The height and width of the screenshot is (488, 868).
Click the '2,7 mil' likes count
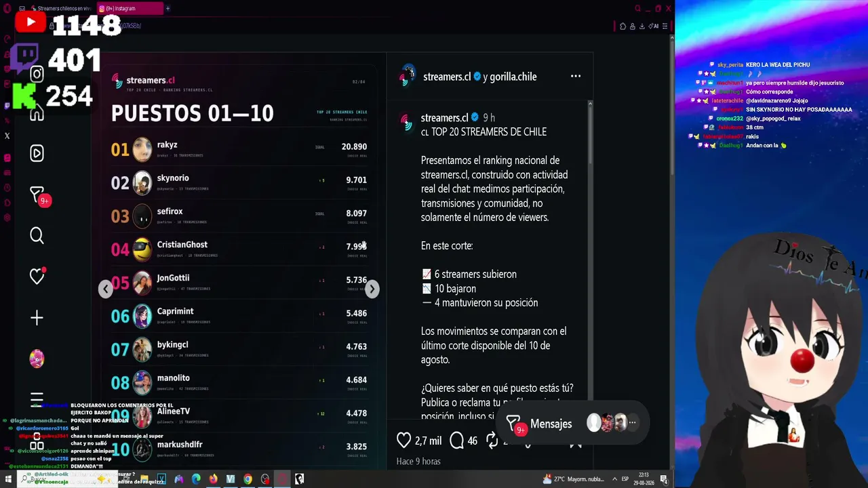(428, 441)
